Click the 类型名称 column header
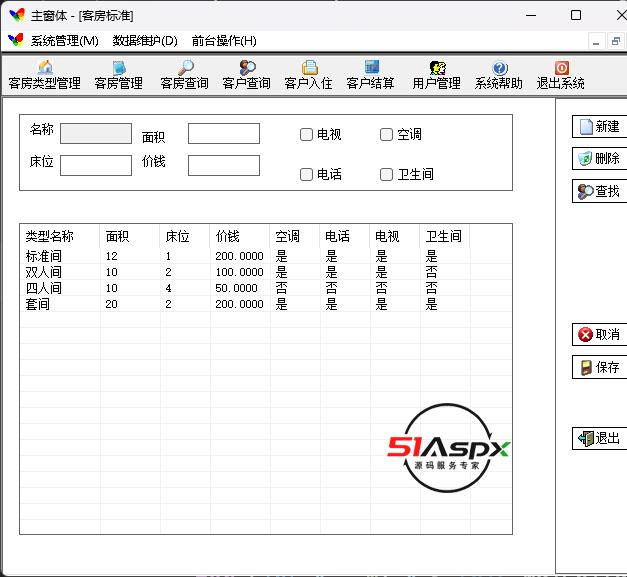The image size is (627, 577). [x=60, y=236]
